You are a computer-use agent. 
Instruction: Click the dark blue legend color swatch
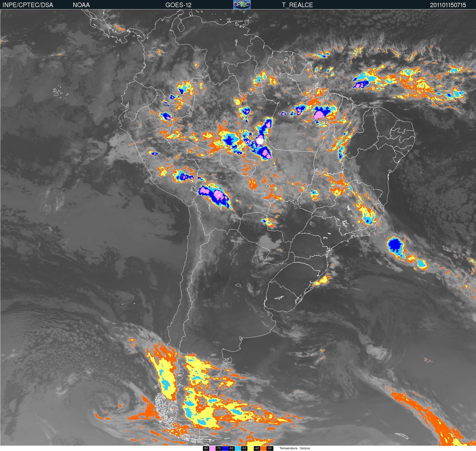[x=225, y=448]
